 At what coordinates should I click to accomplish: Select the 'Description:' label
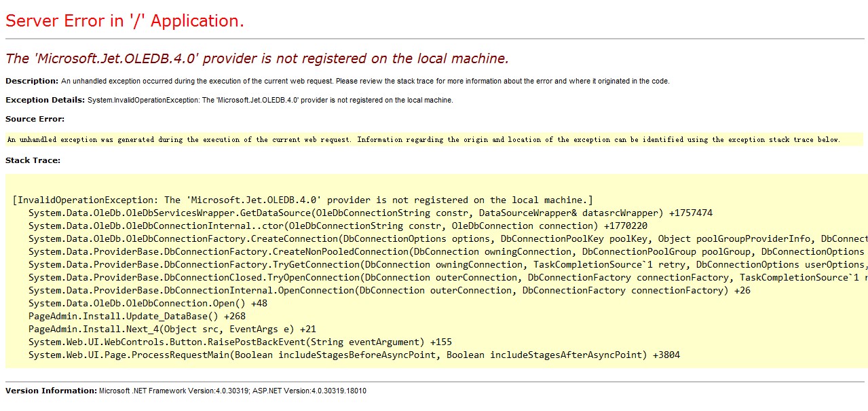[32, 81]
